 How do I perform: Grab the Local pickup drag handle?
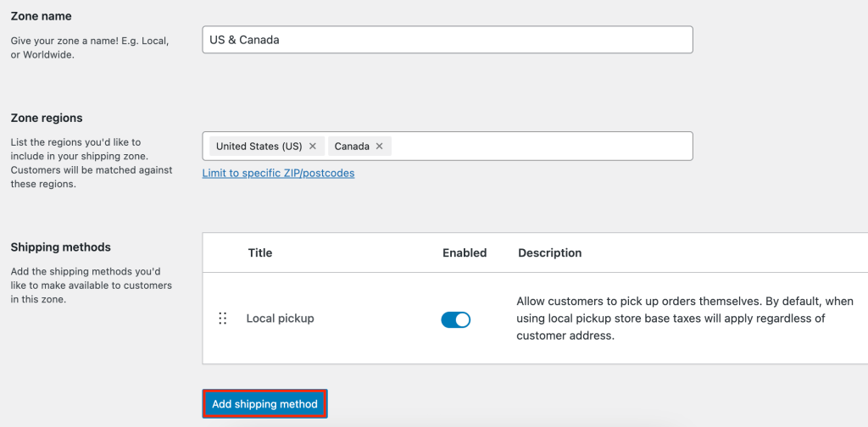(x=223, y=319)
